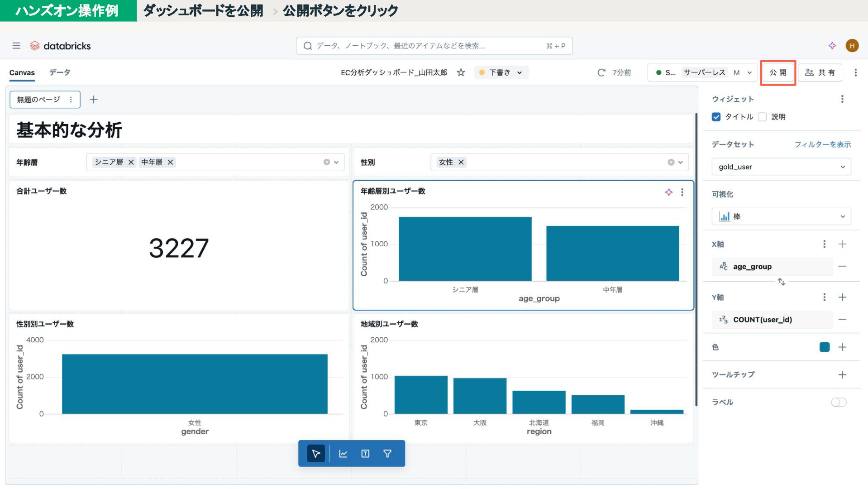
Task: Click the blue color swatch
Action: click(x=824, y=347)
